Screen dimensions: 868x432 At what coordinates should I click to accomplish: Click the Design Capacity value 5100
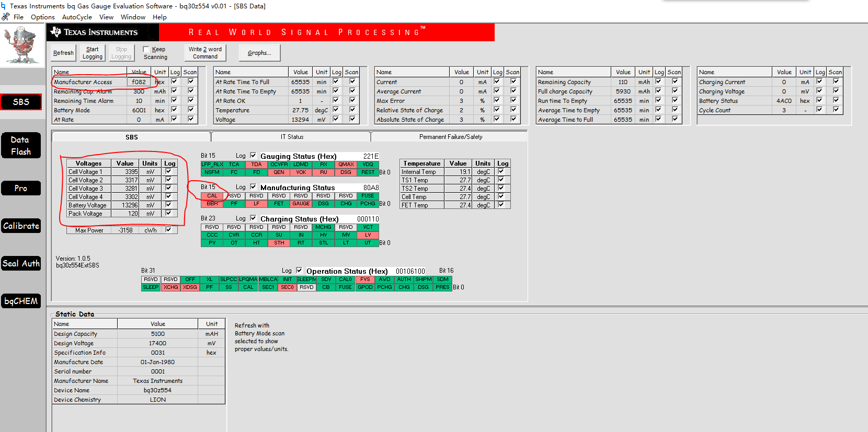pyautogui.click(x=158, y=334)
